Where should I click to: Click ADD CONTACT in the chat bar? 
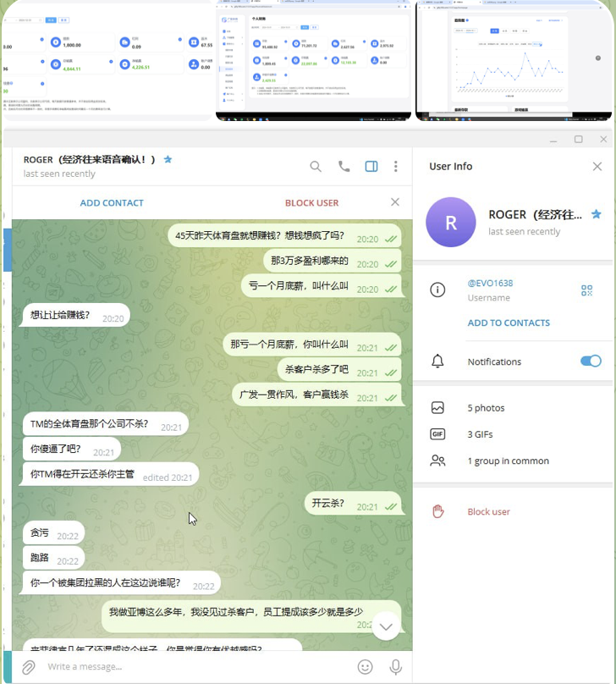(x=112, y=203)
